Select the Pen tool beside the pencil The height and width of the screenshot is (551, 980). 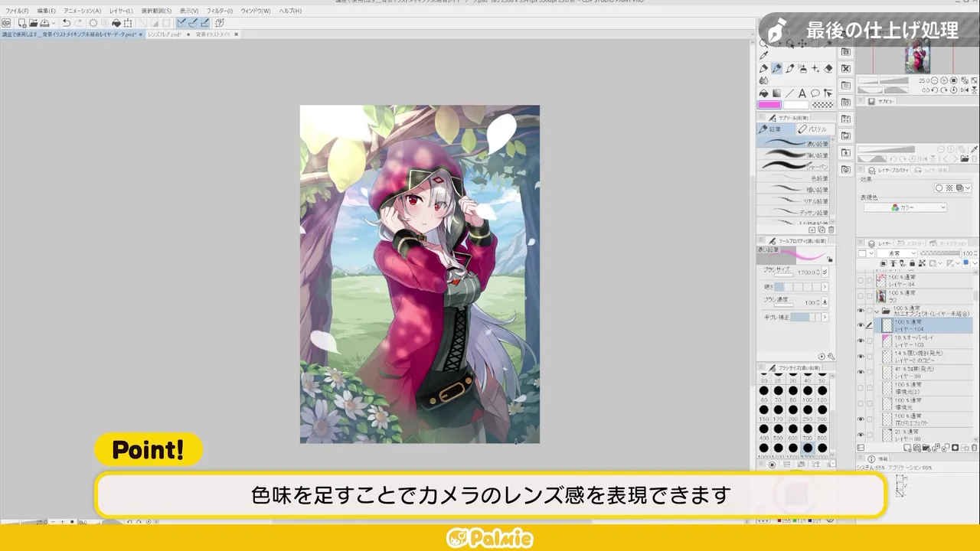tap(764, 68)
